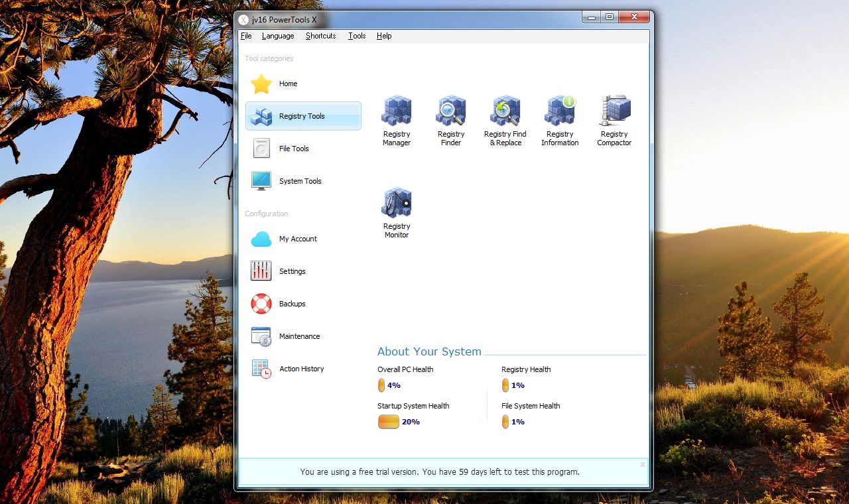Open the File menu
This screenshot has height=504, width=849.
(x=246, y=36)
